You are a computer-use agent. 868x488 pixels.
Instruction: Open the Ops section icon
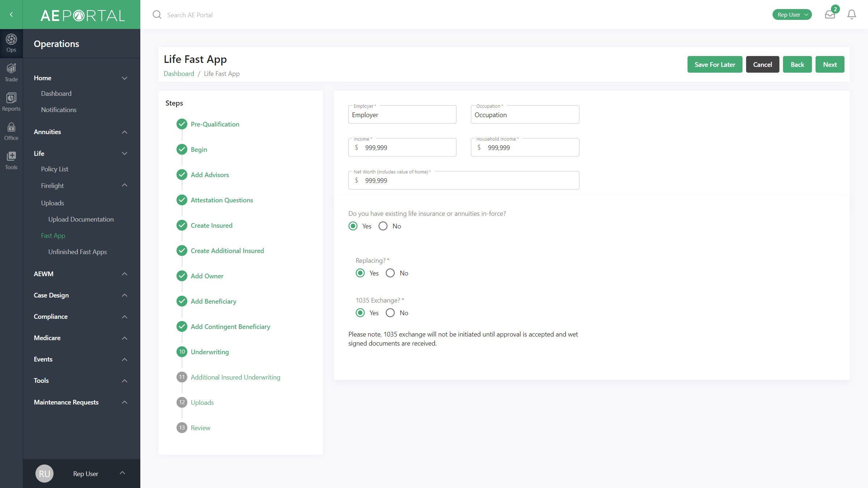coord(11,43)
